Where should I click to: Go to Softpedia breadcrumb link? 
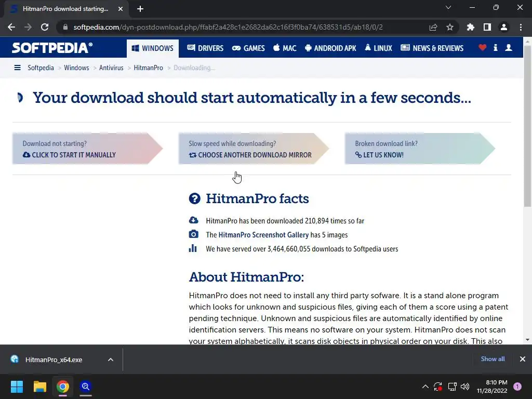pos(41,68)
